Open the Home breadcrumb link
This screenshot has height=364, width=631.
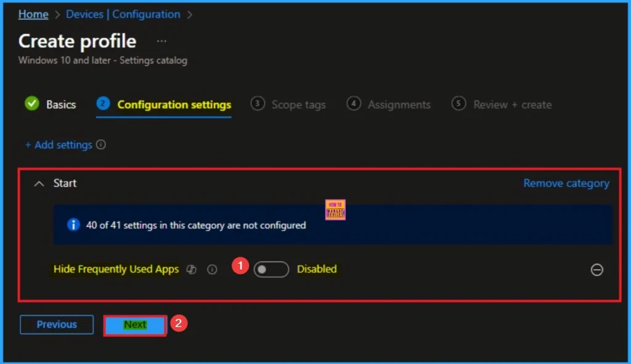pyautogui.click(x=33, y=14)
